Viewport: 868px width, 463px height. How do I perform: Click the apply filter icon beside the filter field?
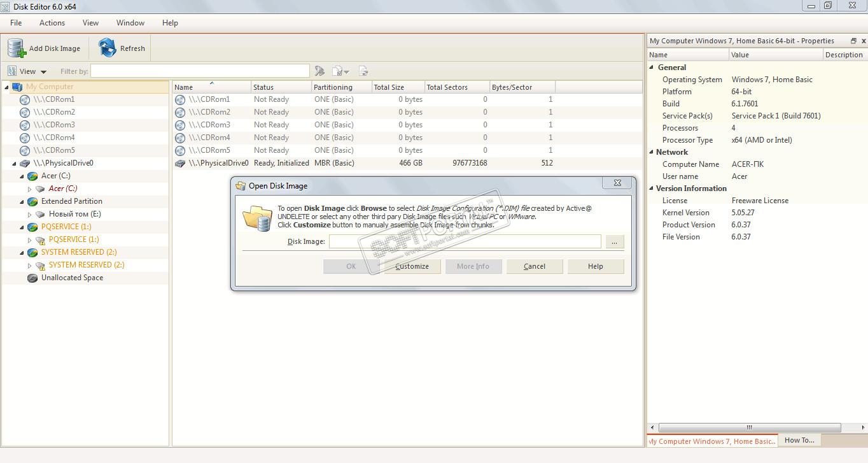pos(319,71)
